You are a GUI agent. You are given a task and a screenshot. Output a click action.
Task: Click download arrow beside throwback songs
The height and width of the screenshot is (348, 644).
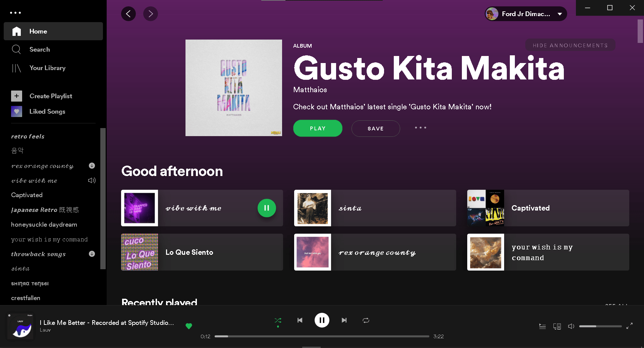(x=92, y=254)
